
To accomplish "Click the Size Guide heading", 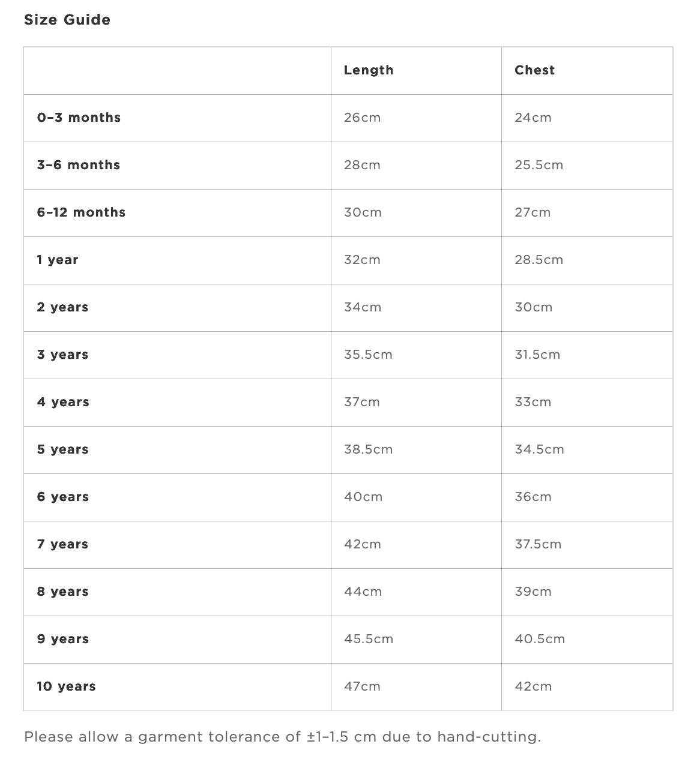I will (67, 20).
